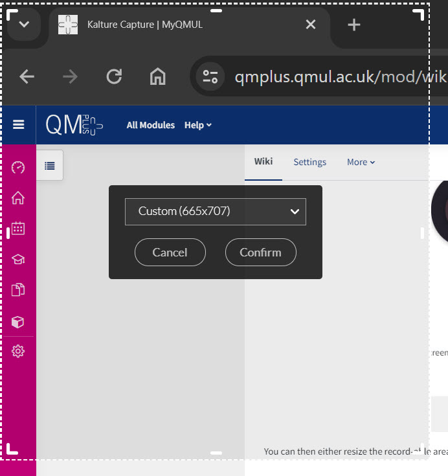The image size is (448, 476).
Task: Open the browser home page
Action: click(x=157, y=76)
